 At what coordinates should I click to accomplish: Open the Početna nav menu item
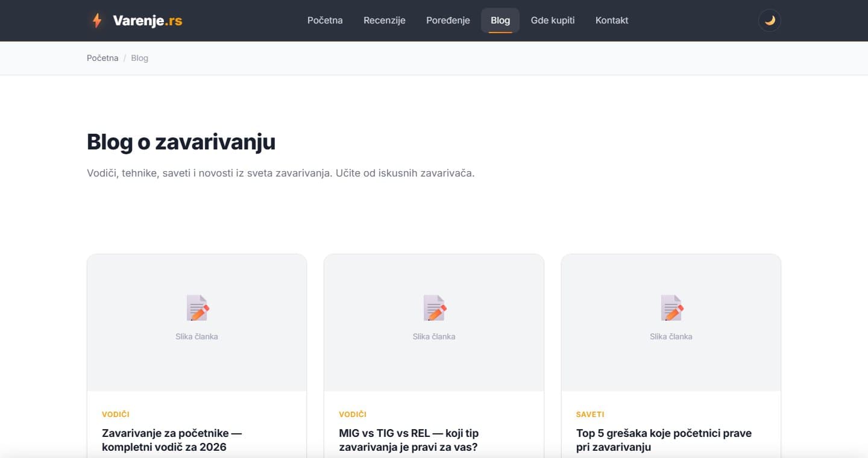325,20
